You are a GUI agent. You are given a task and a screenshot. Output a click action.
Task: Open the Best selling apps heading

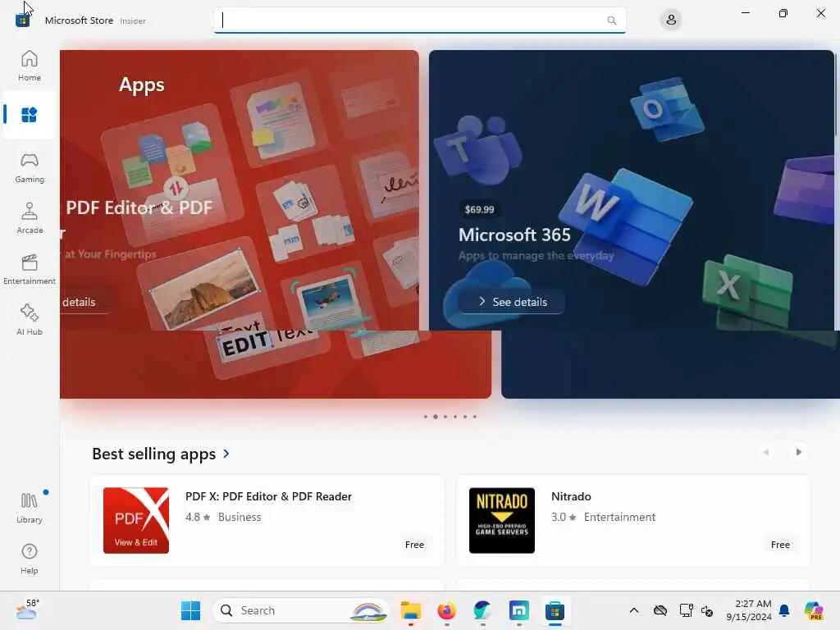coord(153,454)
